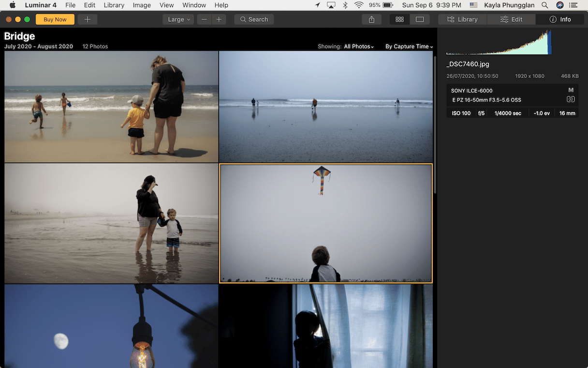Open the Showing All Photos dropdown
The width and height of the screenshot is (588, 368).
(359, 46)
